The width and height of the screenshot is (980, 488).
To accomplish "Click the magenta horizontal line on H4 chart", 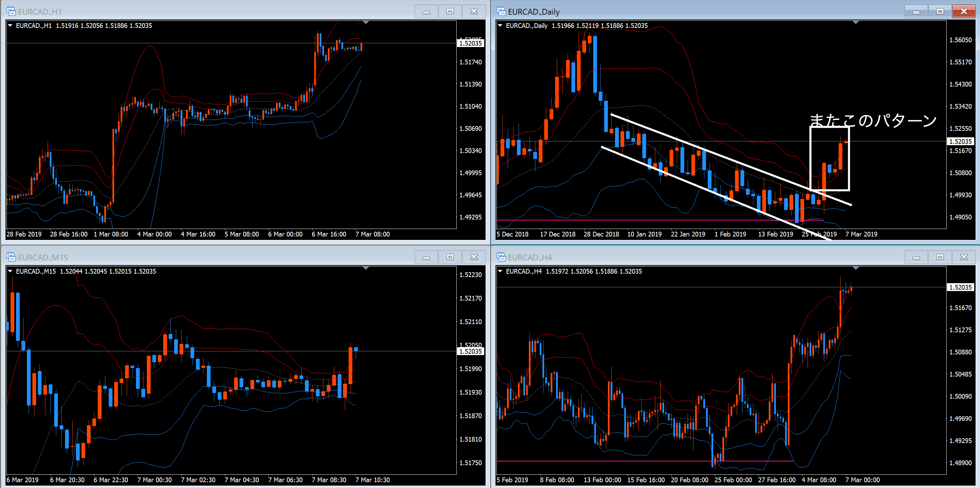I will point(609,461).
